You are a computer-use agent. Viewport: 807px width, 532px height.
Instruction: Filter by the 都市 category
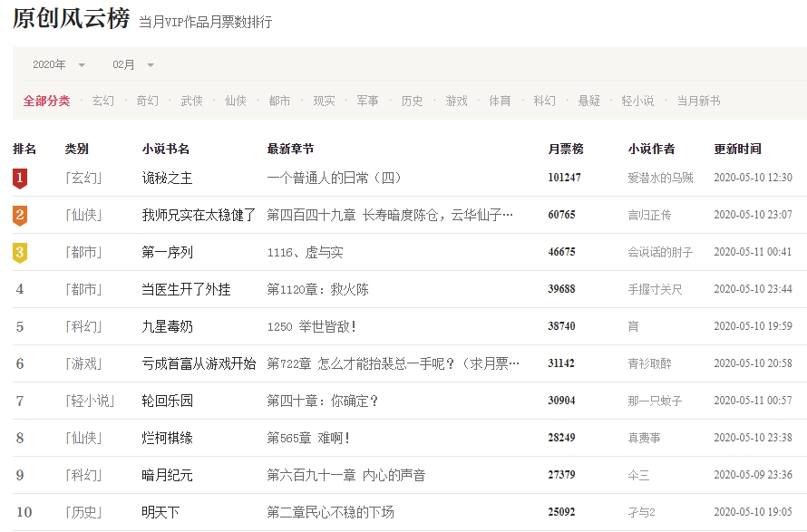[279, 101]
